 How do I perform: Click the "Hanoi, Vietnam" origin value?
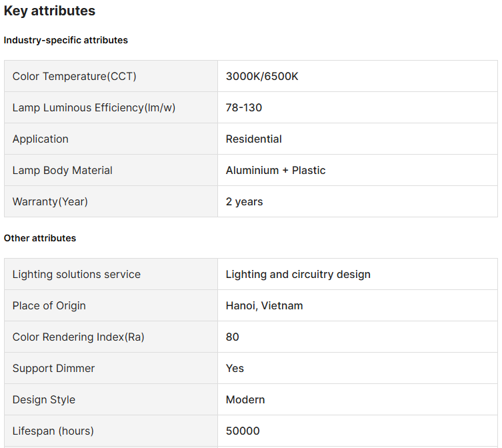click(264, 306)
